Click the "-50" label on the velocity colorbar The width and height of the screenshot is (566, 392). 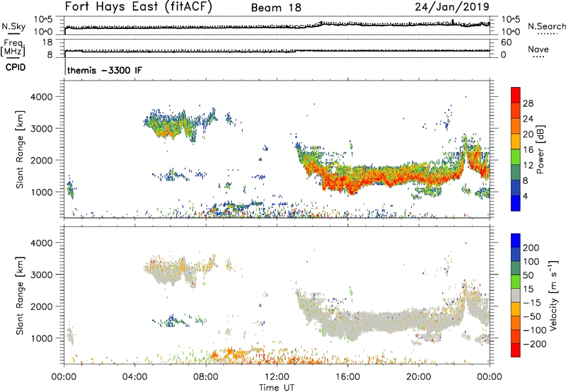click(x=532, y=316)
